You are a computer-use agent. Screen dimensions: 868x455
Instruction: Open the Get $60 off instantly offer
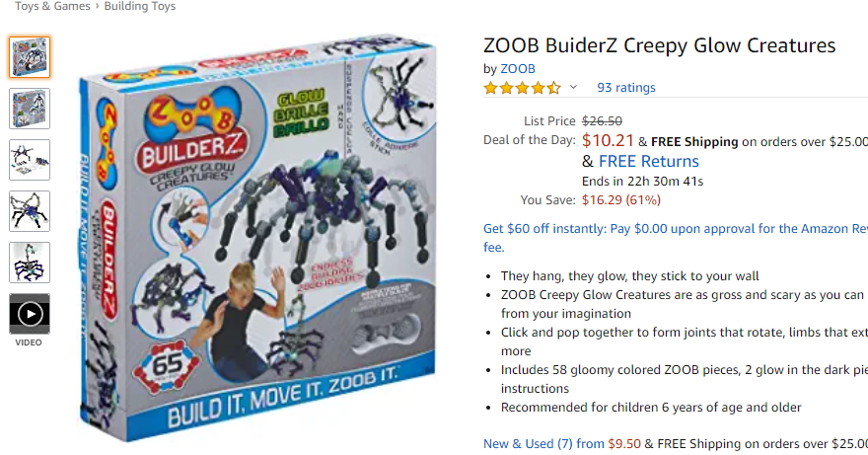pos(676,238)
